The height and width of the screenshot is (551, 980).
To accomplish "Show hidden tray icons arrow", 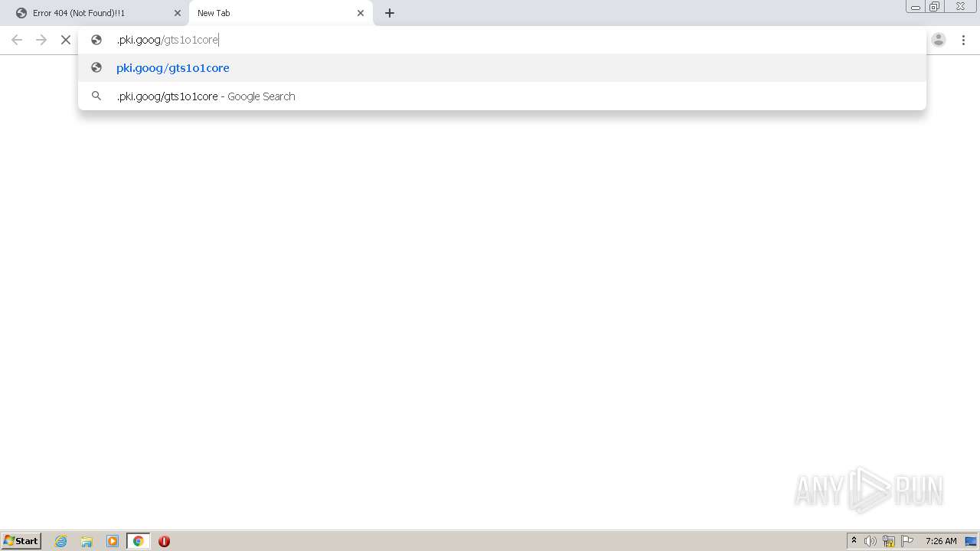I will [x=854, y=541].
